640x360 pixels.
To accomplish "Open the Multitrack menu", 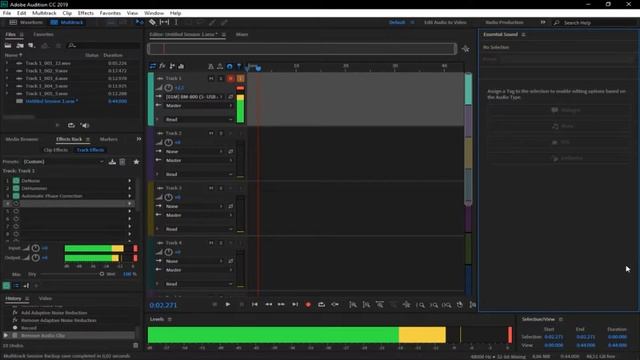I will pos(44,13).
